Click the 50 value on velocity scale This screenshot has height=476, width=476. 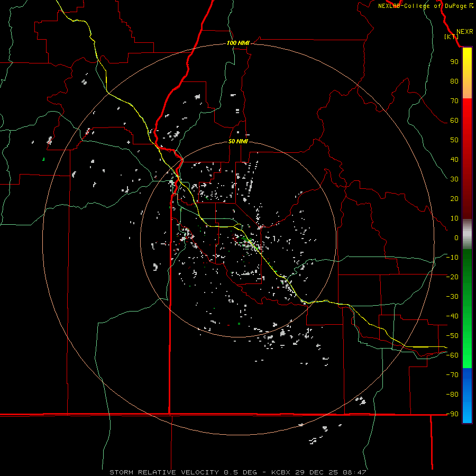(454, 140)
